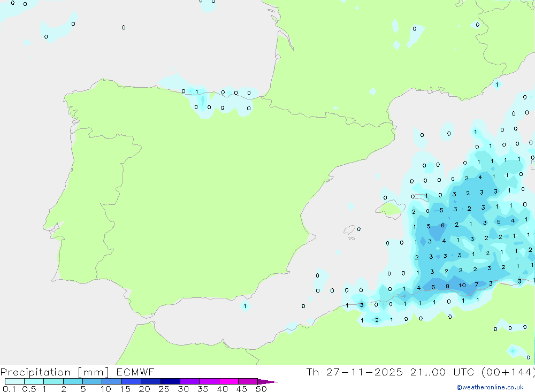Select the 5–10 mm legend color swatch
The height and width of the screenshot is (392, 535).
pyautogui.click(x=93, y=381)
